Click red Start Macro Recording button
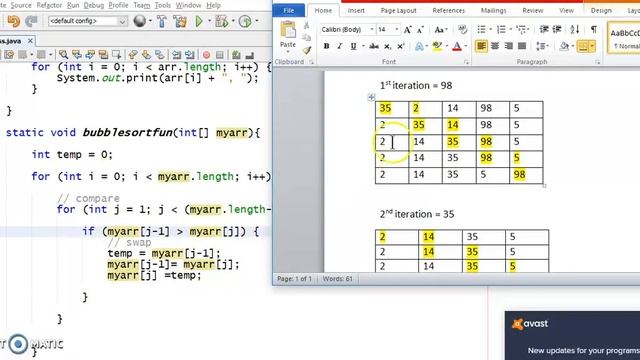 click(x=207, y=55)
